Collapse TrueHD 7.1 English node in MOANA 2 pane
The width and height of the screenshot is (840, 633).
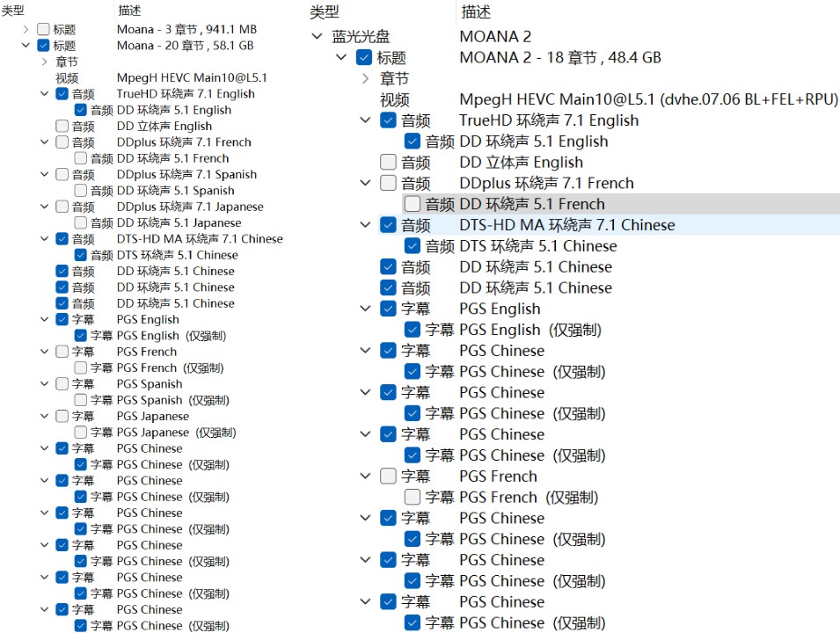(x=365, y=120)
